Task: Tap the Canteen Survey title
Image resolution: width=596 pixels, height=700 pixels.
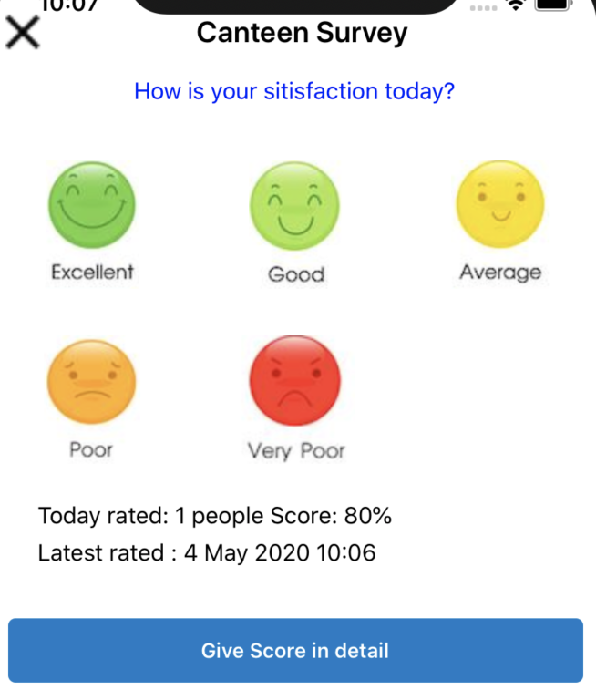Action: click(x=302, y=34)
